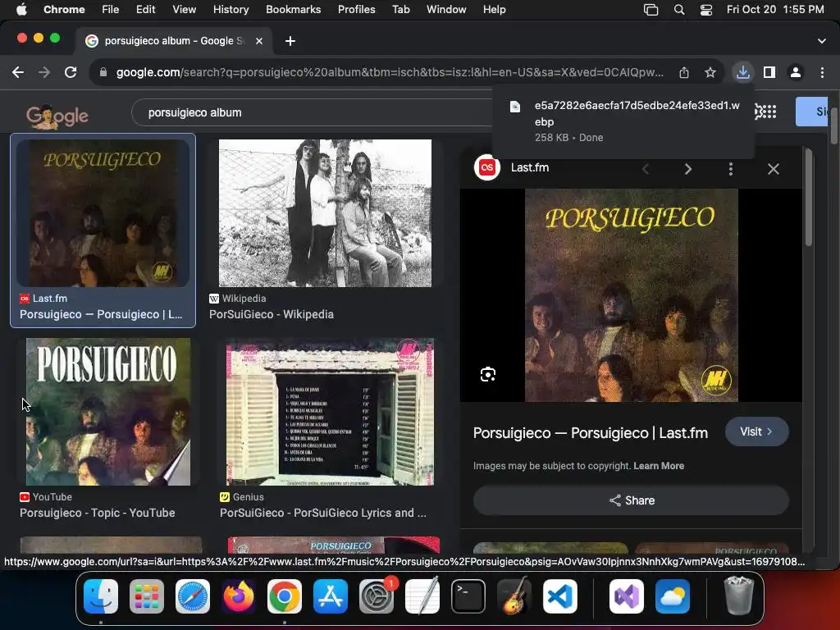Open the Apple menu

tap(21, 10)
